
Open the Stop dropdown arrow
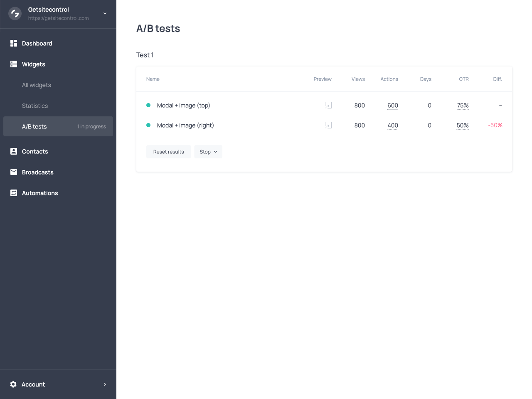[216, 152]
